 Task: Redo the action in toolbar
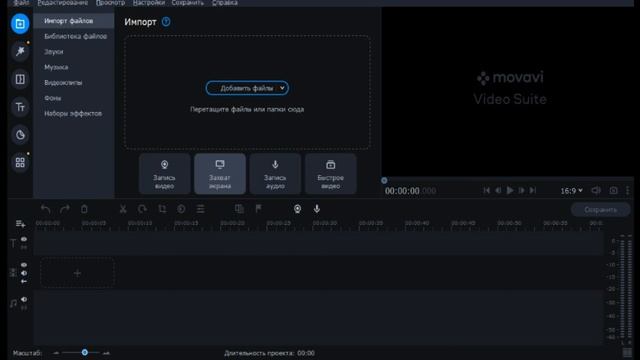coord(64,209)
